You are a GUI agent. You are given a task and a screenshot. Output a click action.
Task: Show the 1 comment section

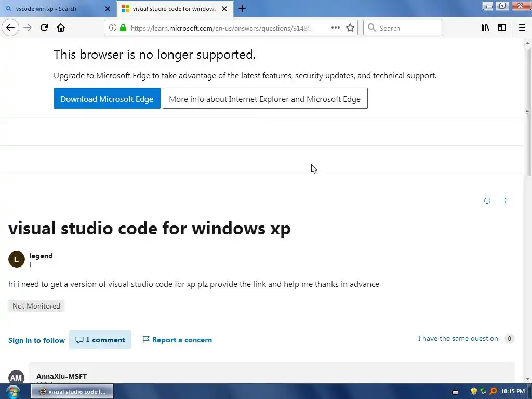point(100,340)
